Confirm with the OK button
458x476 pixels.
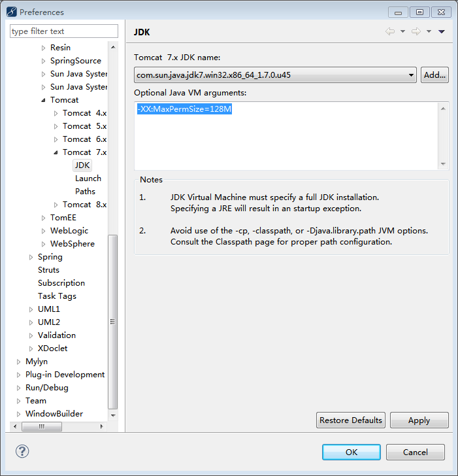(352, 452)
